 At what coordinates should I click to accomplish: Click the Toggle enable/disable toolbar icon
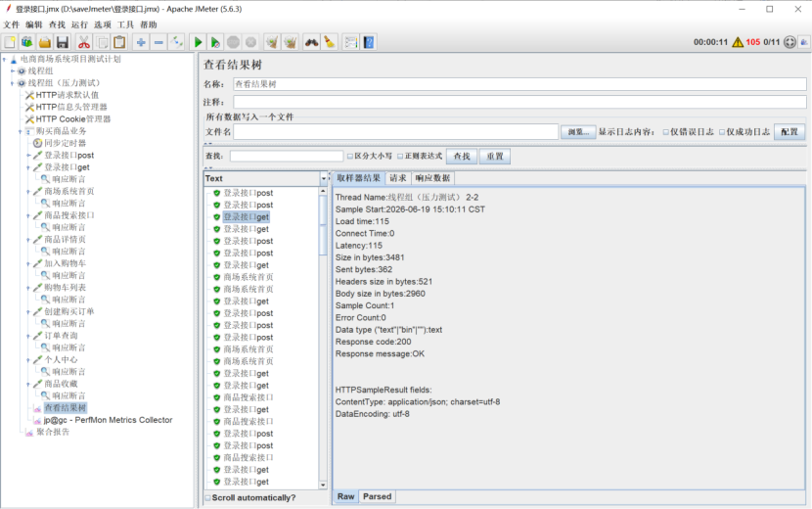coord(177,42)
